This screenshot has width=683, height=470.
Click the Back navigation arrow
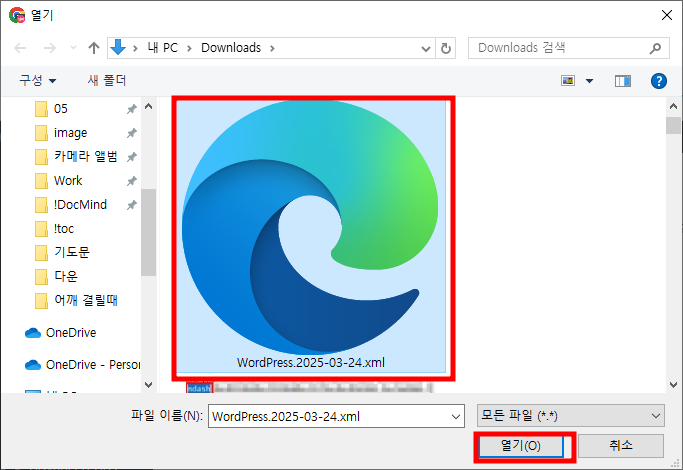point(20,48)
